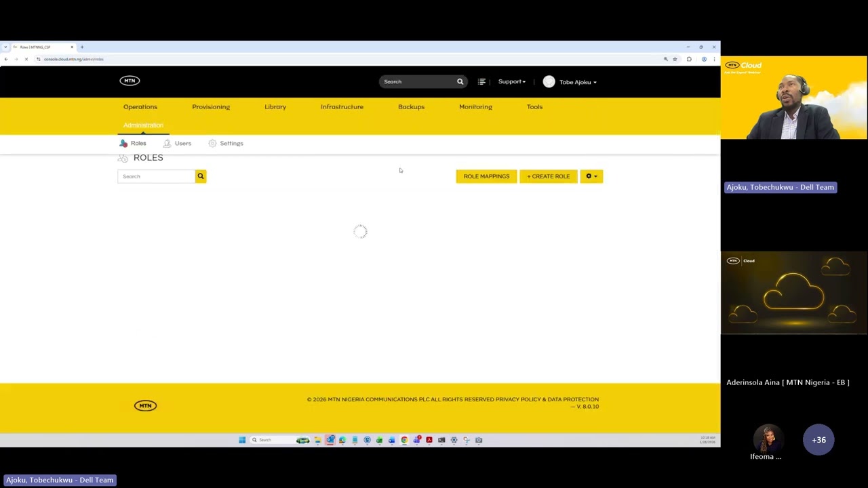This screenshot has width=868, height=488.
Task: Open Adobe Acrobat from the taskbar
Action: [429, 440]
